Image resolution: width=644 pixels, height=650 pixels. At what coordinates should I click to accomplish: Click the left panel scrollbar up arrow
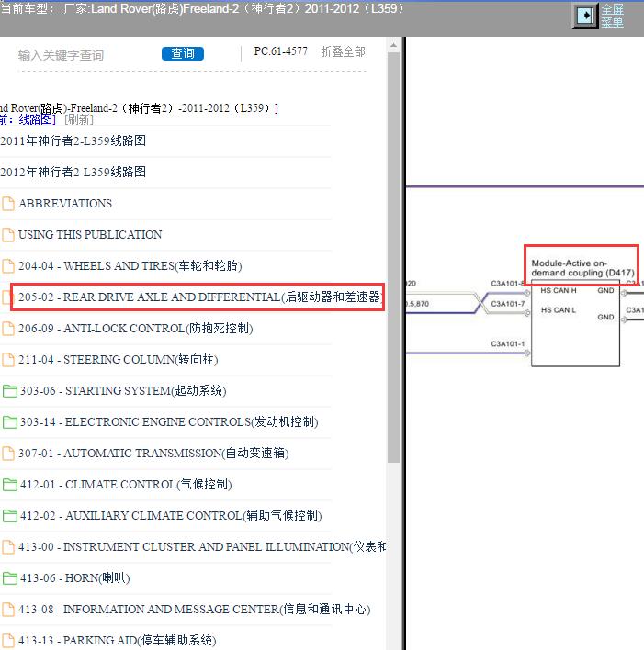393,45
